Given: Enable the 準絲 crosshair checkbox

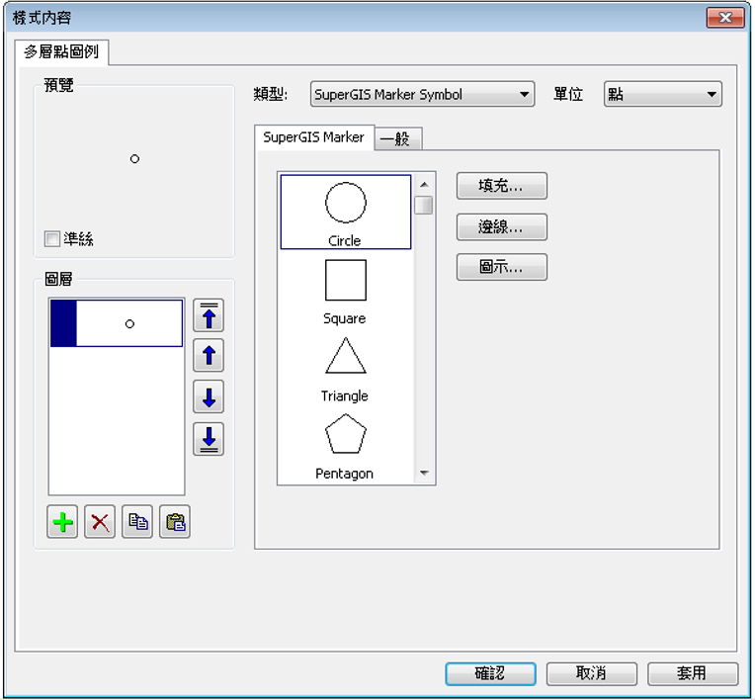Looking at the screenshot, I should (x=52, y=238).
